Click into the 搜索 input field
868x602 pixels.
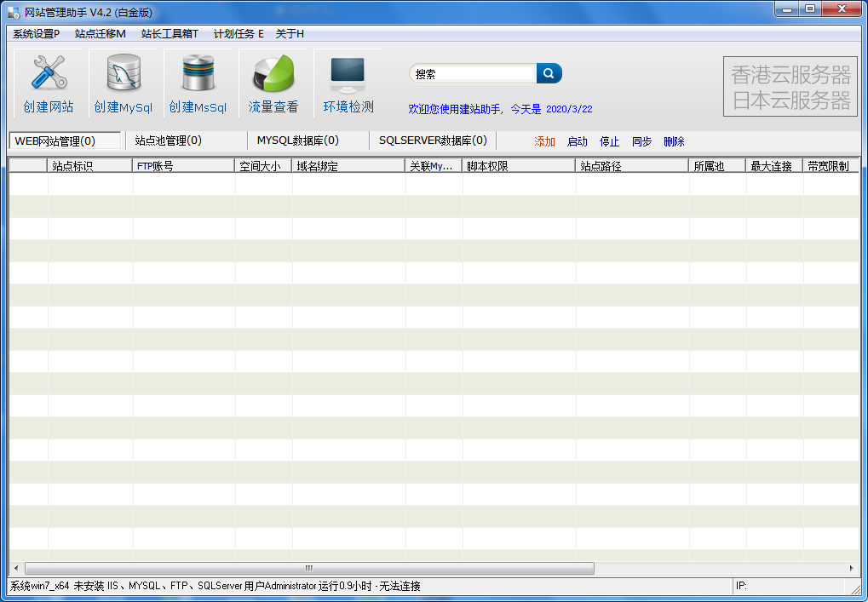[x=473, y=74]
